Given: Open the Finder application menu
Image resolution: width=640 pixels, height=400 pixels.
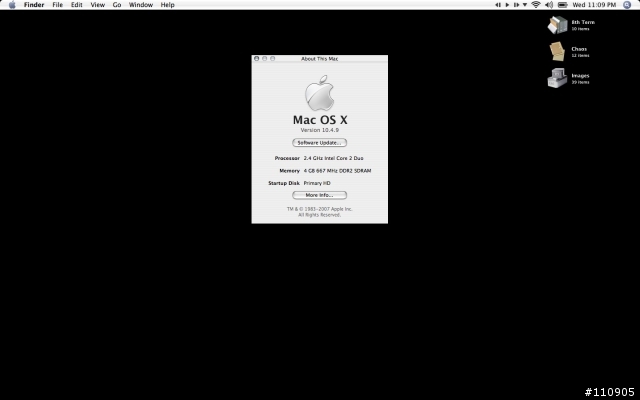Looking at the screenshot, I should [34, 5].
